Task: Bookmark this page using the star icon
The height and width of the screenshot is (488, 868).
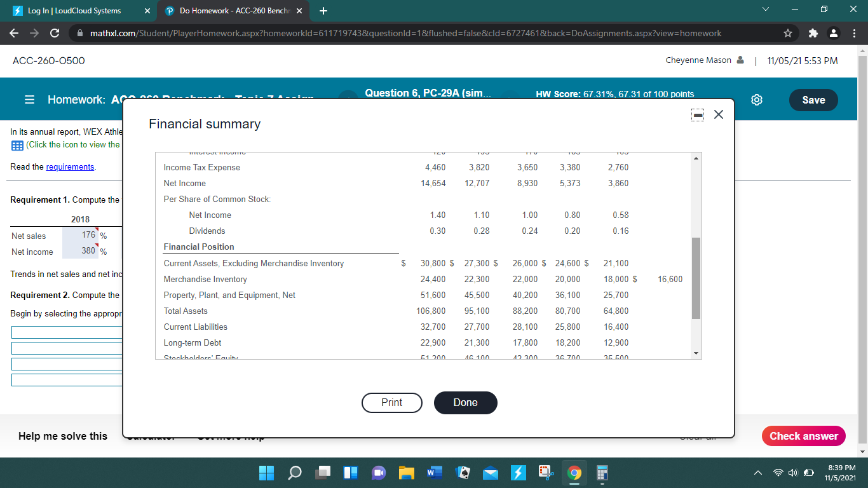Action: 787,33
